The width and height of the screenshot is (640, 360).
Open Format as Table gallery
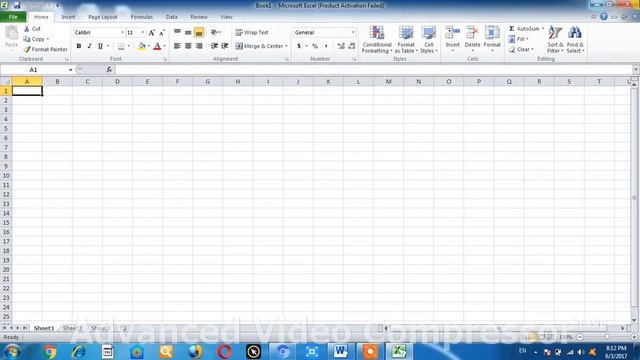[x=406, y=39]
